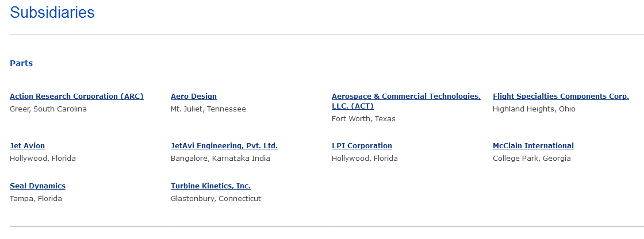Click the Subsidiaries page heading
This screenshot has width=644, height=239.
click(52, 12)
